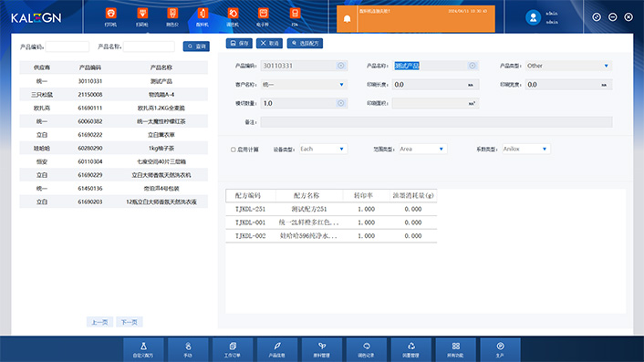
Task: Click the KALEGN logo
Action: (36, 17)
